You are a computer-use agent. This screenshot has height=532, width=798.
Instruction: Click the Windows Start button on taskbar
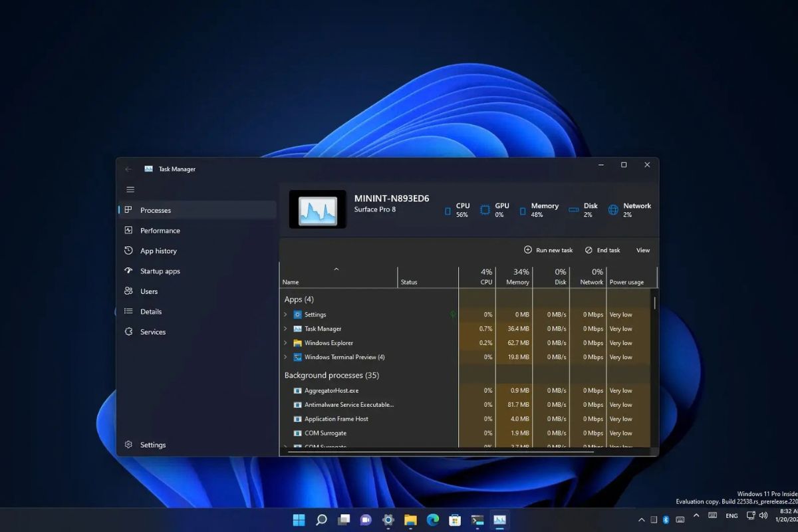point(299,519)
